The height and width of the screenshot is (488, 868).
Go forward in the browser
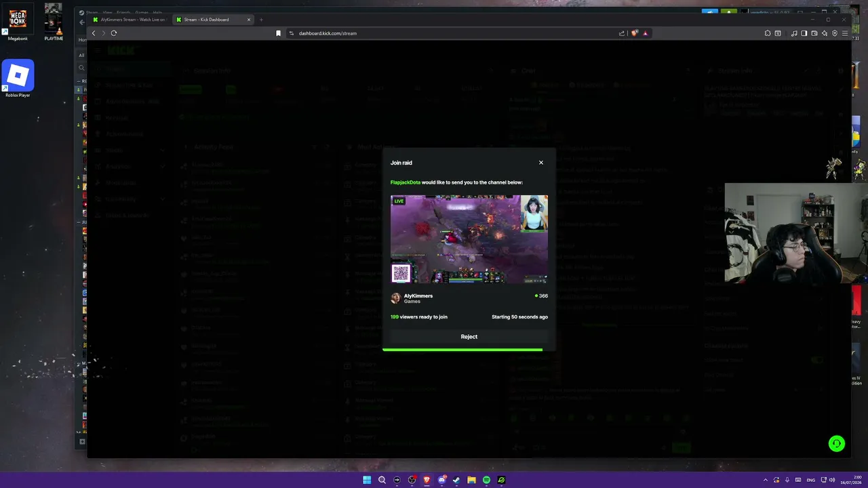103,33
